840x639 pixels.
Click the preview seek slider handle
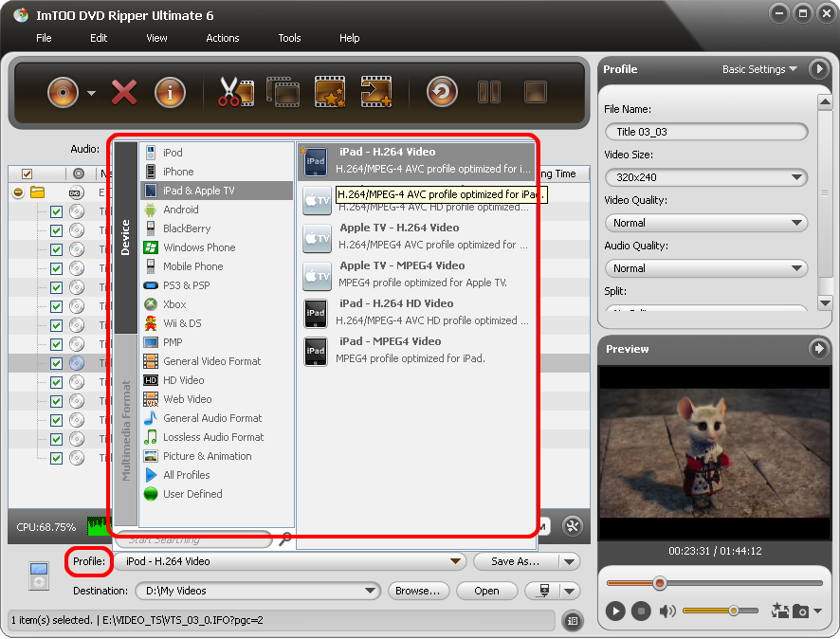click(x=660, y=583)
